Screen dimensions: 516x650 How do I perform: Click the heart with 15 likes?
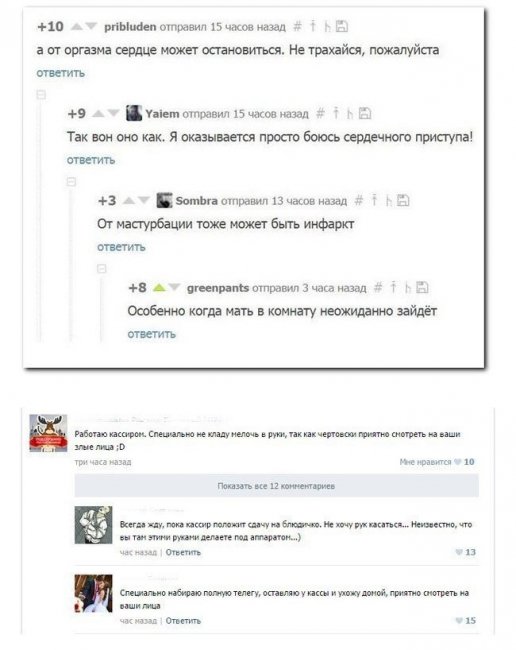(459, 621)
